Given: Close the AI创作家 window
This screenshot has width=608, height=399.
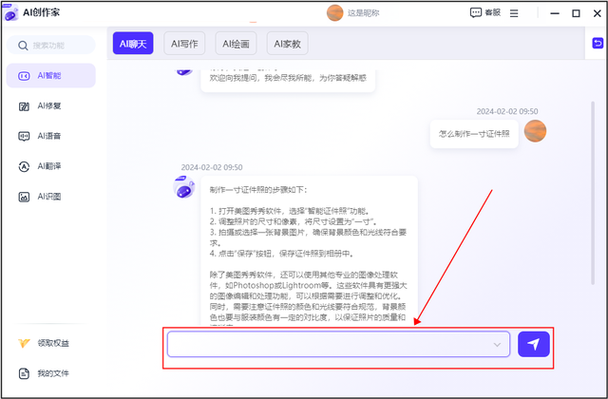Looking at the screenshot, I should click(x=598, y=13).
